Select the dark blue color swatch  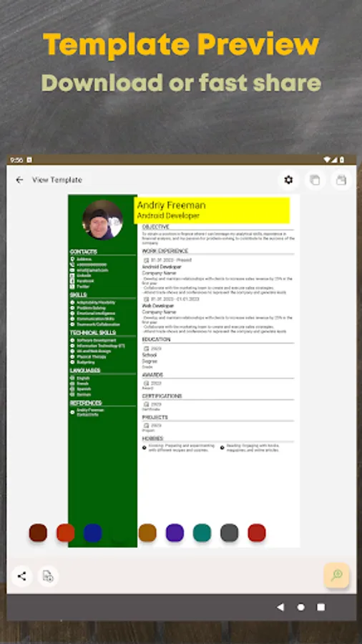coord(93,532)
